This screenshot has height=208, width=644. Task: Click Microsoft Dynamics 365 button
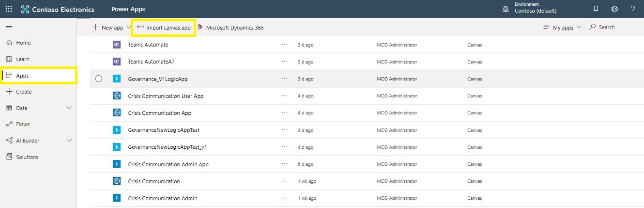coord(230,28)
